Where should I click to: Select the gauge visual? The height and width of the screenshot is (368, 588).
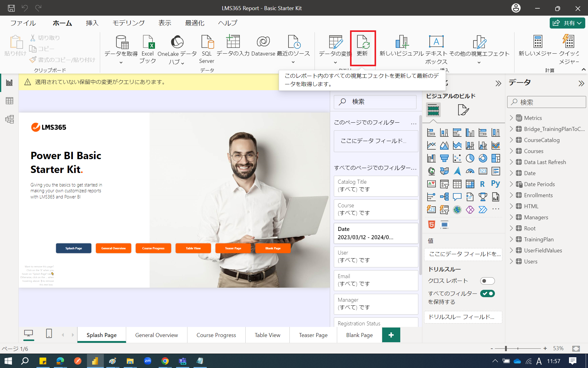470,171
